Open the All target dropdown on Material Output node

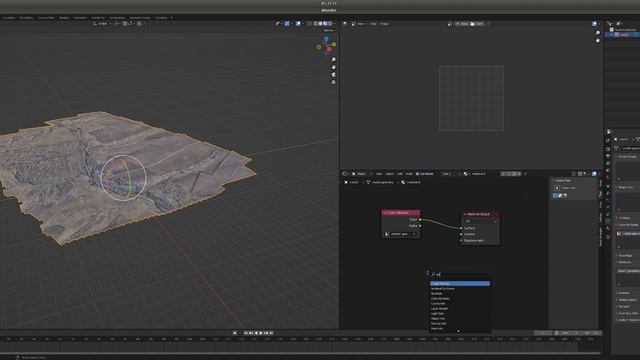pyautogui.click(x=480, y=221)
